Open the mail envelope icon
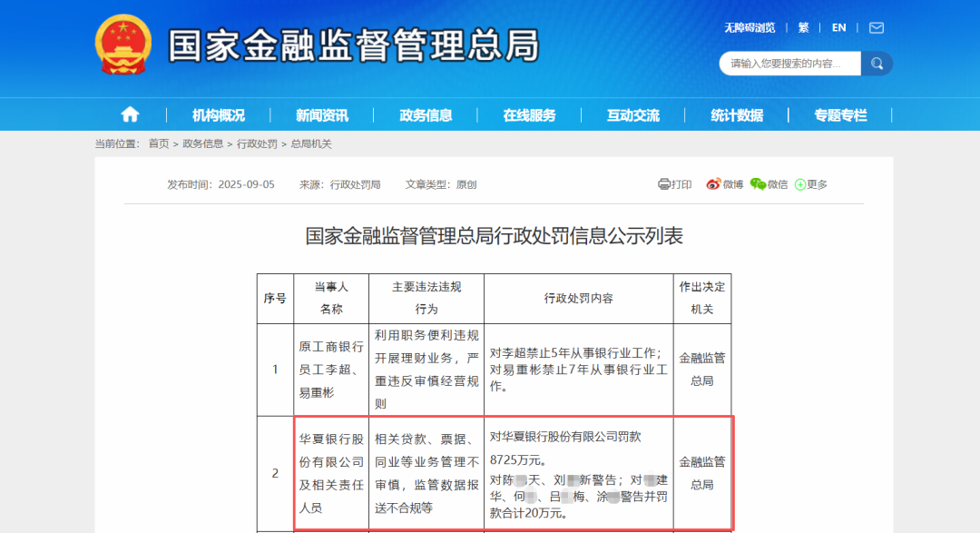This screenshot has height=533, width=980. 877,27
